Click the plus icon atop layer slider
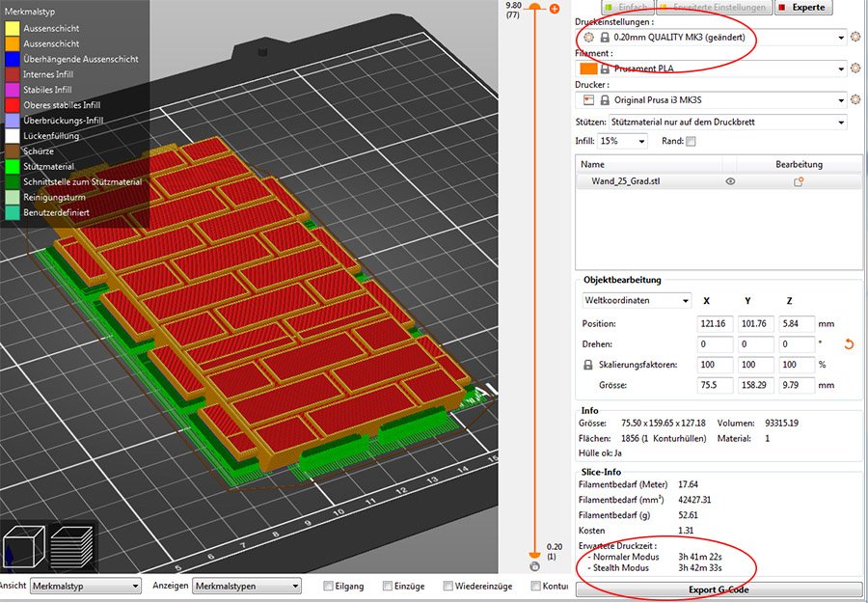The image size is (868, 603). pos(554,9)
